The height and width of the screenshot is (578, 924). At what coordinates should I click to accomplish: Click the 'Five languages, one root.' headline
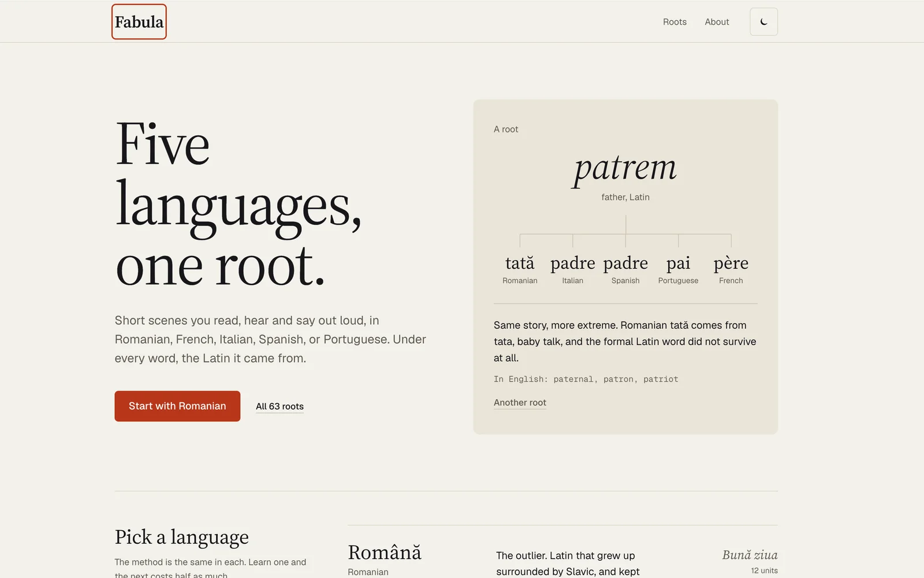point(238,205)
